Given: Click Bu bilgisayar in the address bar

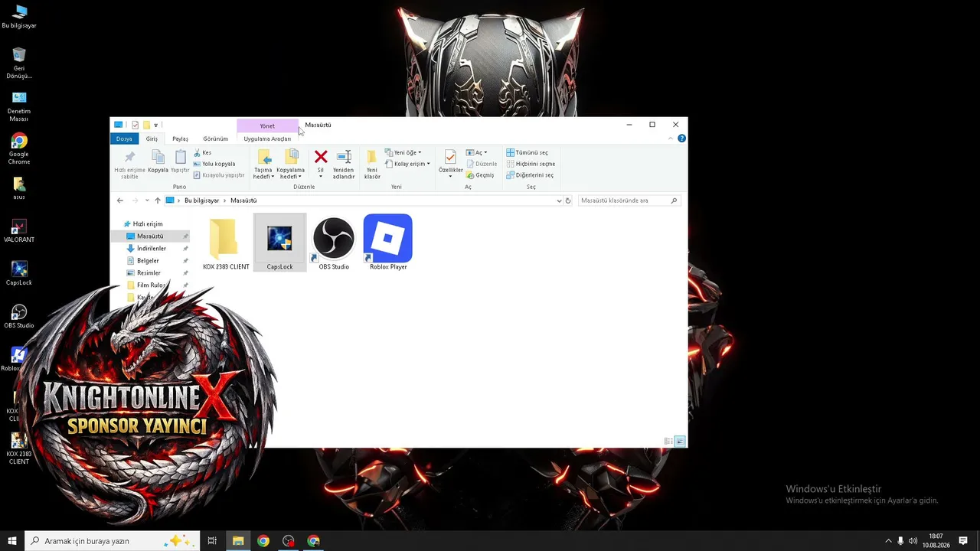Looking at the screenshot, I should point(201,201).
